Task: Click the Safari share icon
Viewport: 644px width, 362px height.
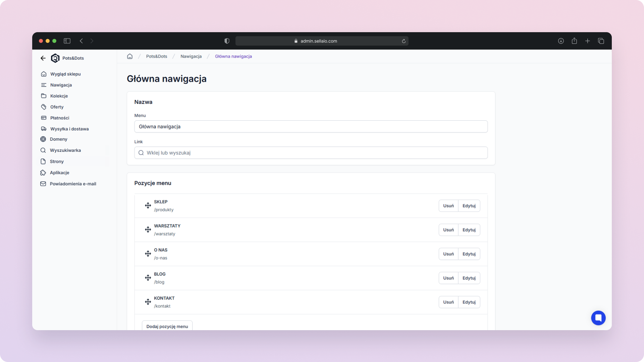Action: tap(574, 41)
